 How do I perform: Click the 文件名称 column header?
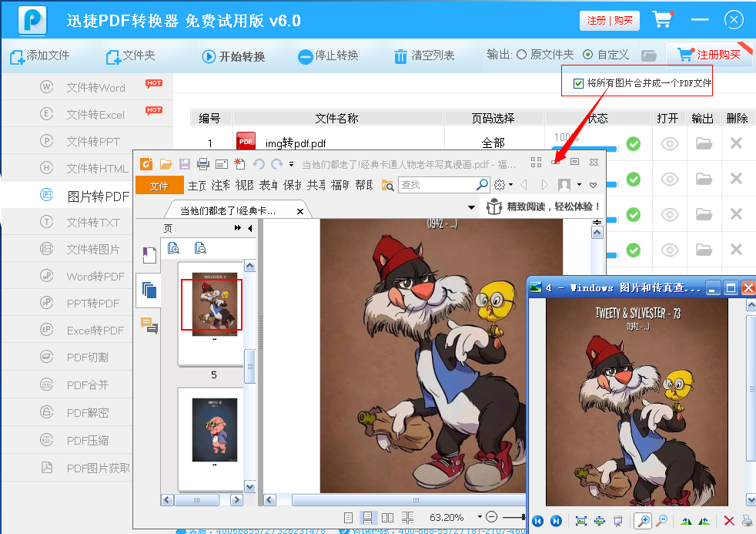(x=337, y=118)
